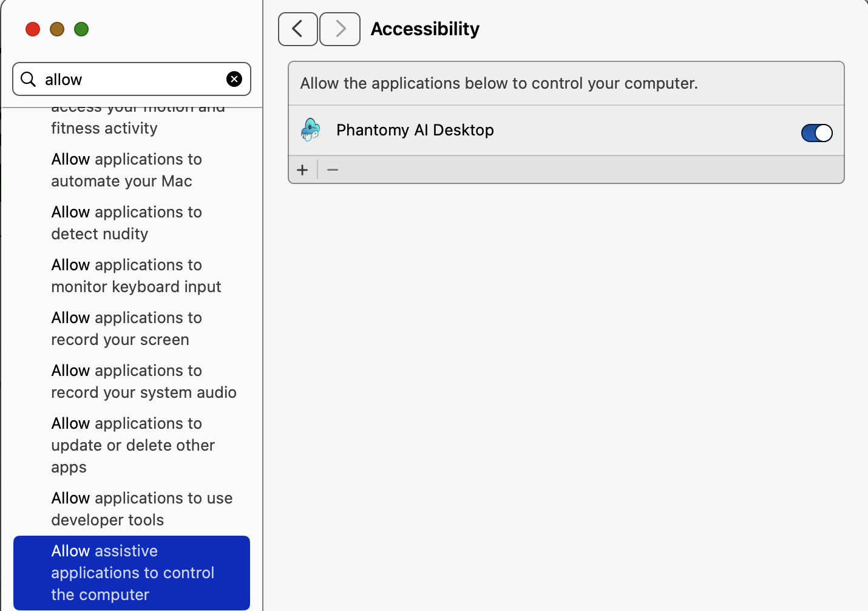Image resolution: width=868 pixels, height=611 pixels.
Task: Click the magnifying glass search icon
Action: tap(28, 79)
